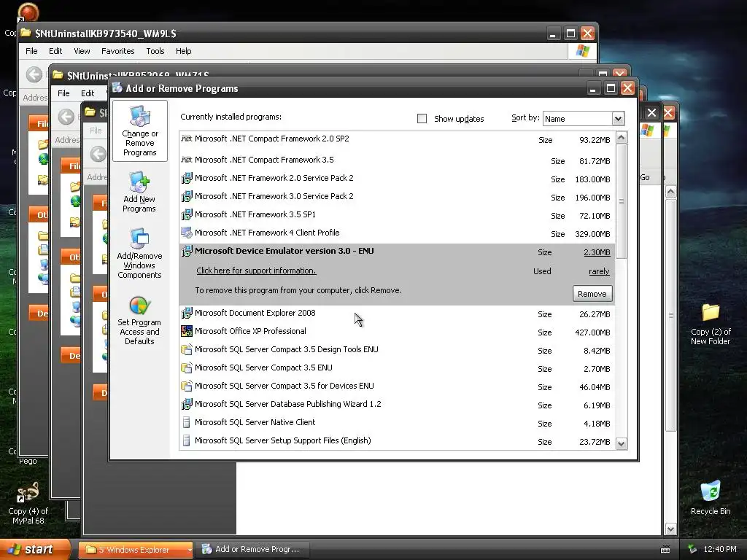Open View menu in KB973540 window
Screen dimensions: 747x560
[x=82, y=51]
